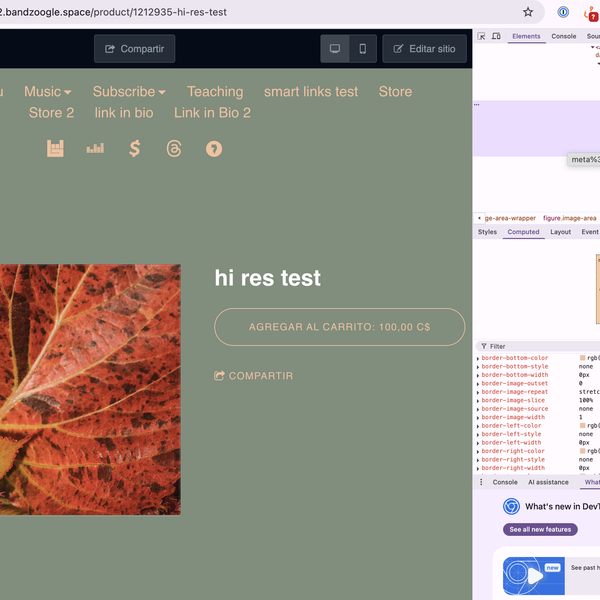Screen dimensions: 600x600
Task: Click the question mark social icon
Action: pos(214,149)
